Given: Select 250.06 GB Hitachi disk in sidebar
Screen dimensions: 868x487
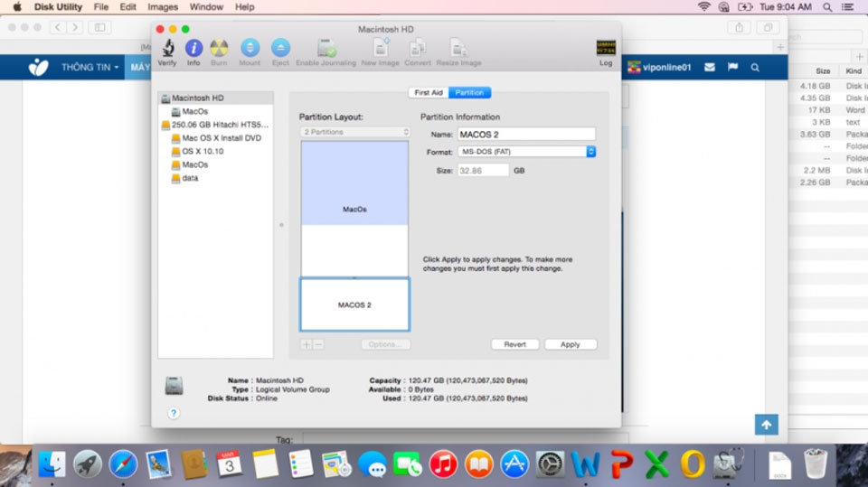Looking at the screenshot, I should (x=216, y=125).
